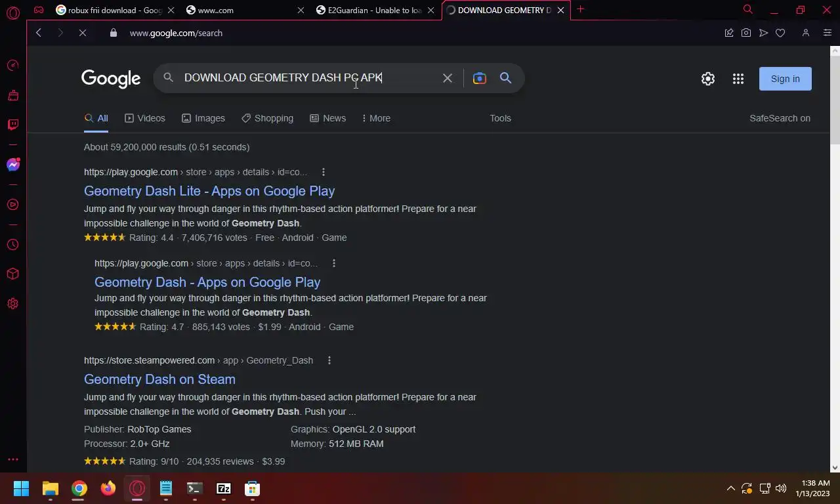The width and height of the screenshot is (840, 504).
Task: Open Google quick settings gear
Action: (707, 79)
